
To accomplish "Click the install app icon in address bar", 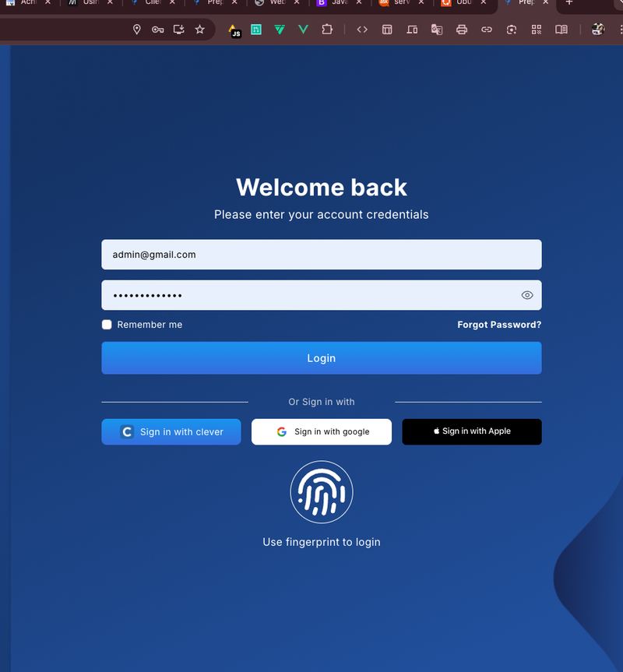I will tap(178, 30).
